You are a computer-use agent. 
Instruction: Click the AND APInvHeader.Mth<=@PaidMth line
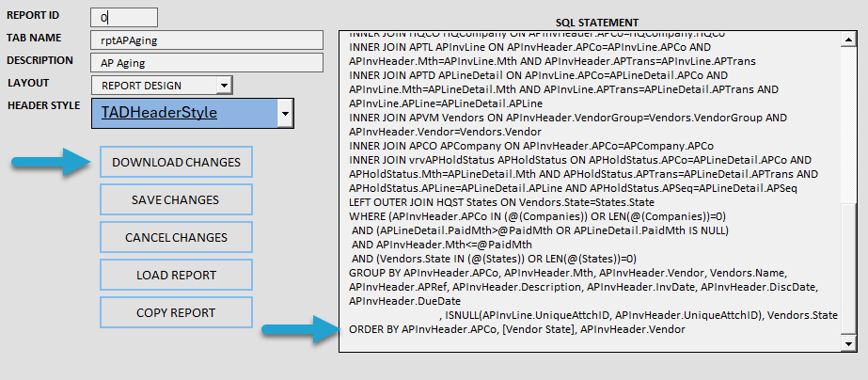442,245
